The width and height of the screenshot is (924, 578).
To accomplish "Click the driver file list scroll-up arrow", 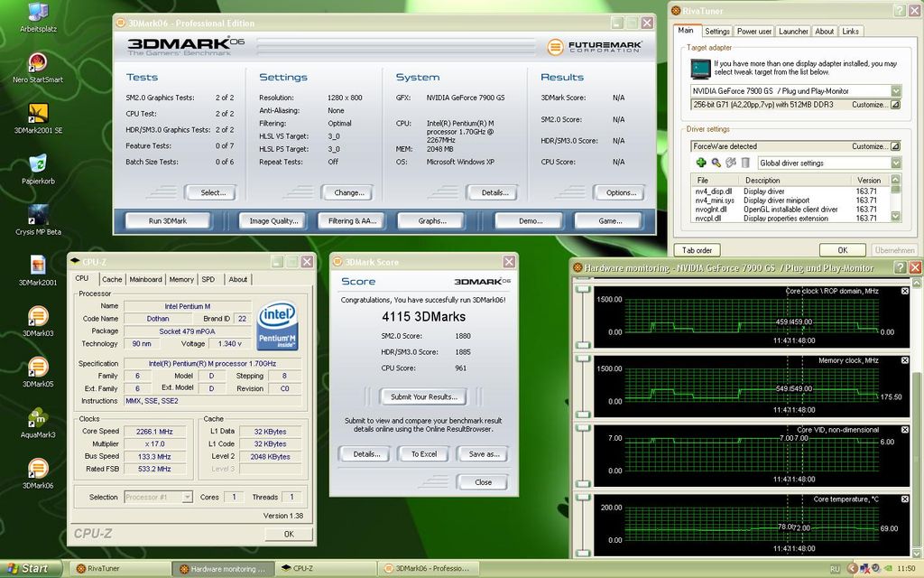I will pyautogui.click(x=896, y=179).
